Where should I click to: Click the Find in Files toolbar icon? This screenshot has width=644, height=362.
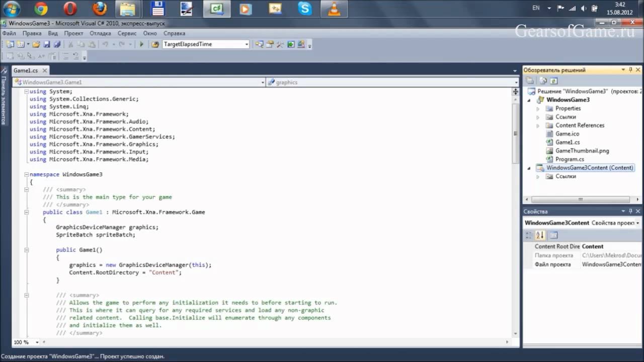pyautogui.click(x=155, y=44)
